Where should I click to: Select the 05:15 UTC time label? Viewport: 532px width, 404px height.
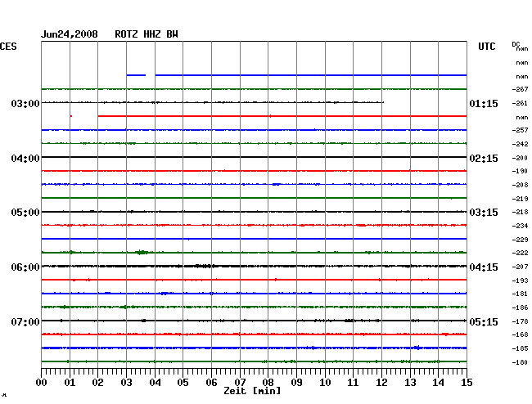[x=484, y=321]
